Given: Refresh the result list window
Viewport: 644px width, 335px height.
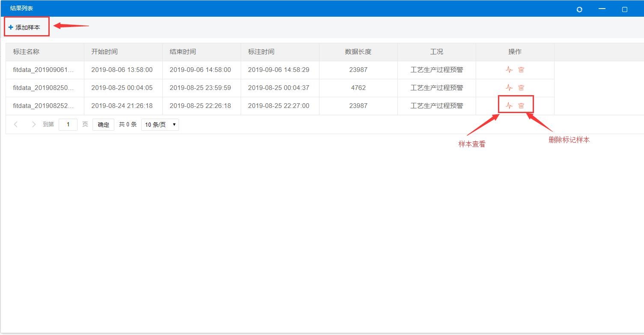Looking at the screenshot, I should pos(579,9).
